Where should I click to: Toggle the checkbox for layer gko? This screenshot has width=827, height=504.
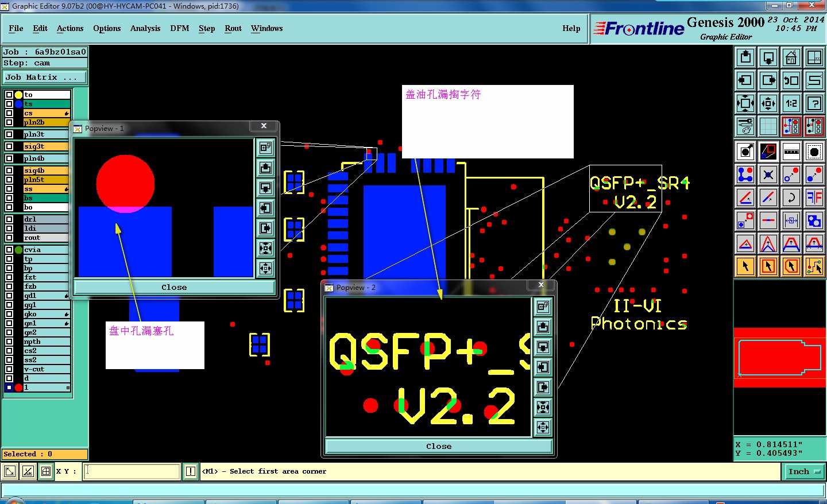coord(9,314)
